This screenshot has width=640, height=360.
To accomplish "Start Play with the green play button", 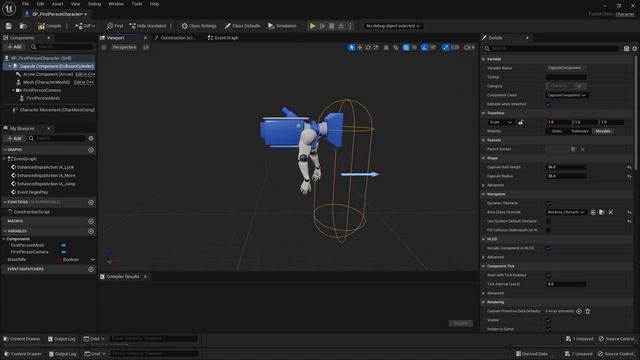I will pyautogui.click(x=312, y=26).
